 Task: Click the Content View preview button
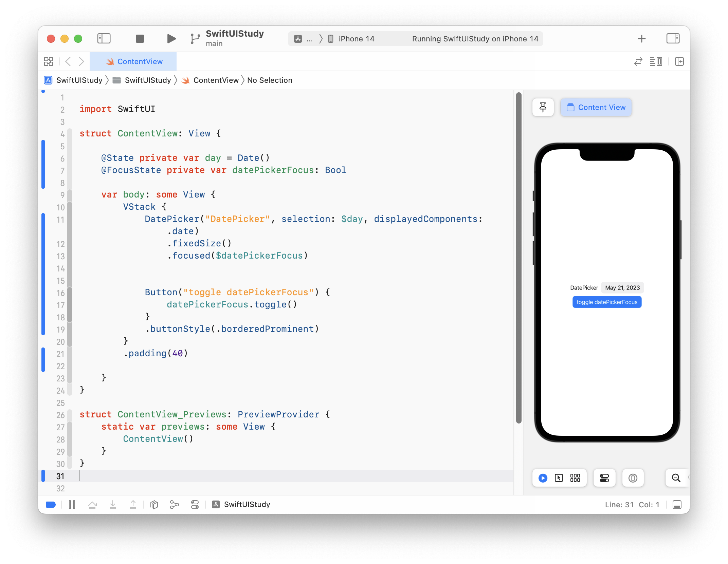(596, 107)
